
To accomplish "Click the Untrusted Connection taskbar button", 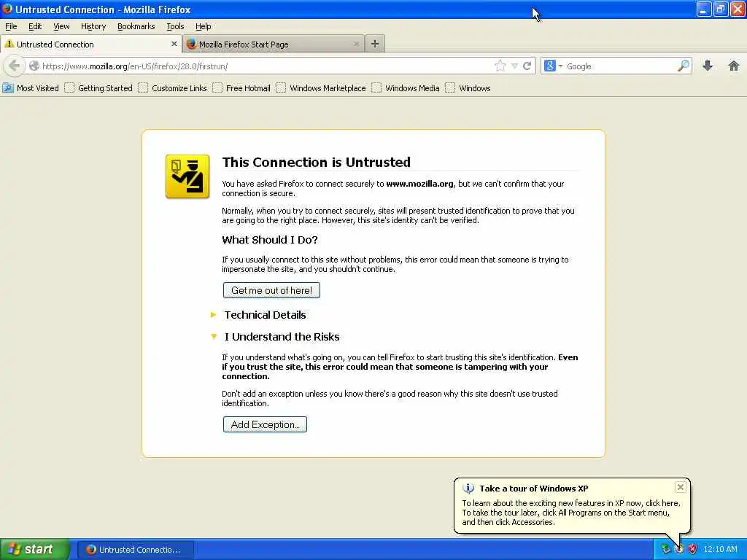I will (136, 550).
